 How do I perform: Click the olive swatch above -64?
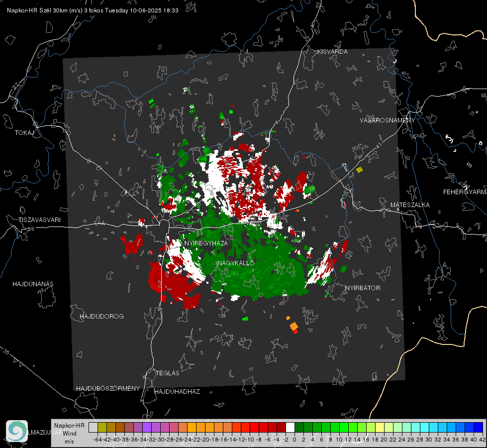coord(102,427)
